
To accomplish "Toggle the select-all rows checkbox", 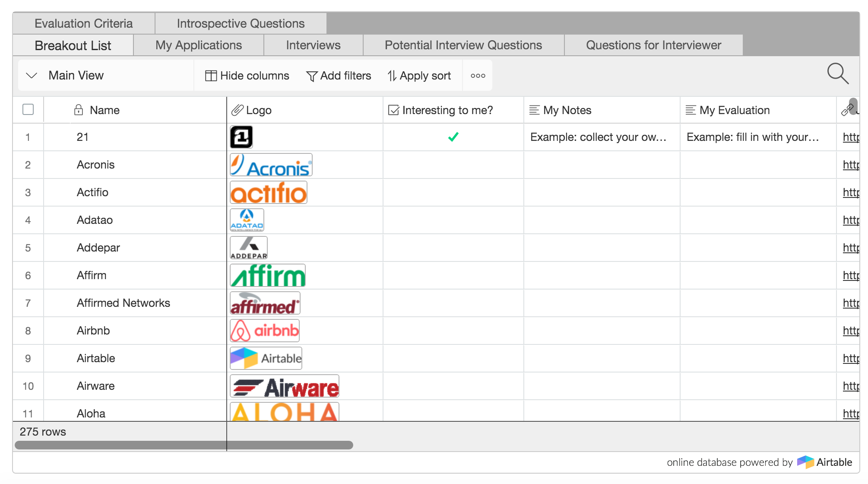I will [28, 110].
